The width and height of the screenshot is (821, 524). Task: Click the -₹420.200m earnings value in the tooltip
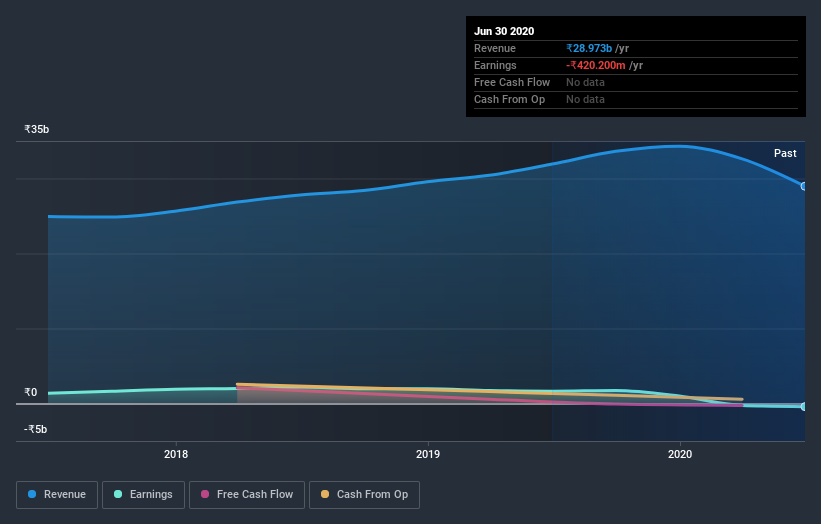tap(596, 65)
